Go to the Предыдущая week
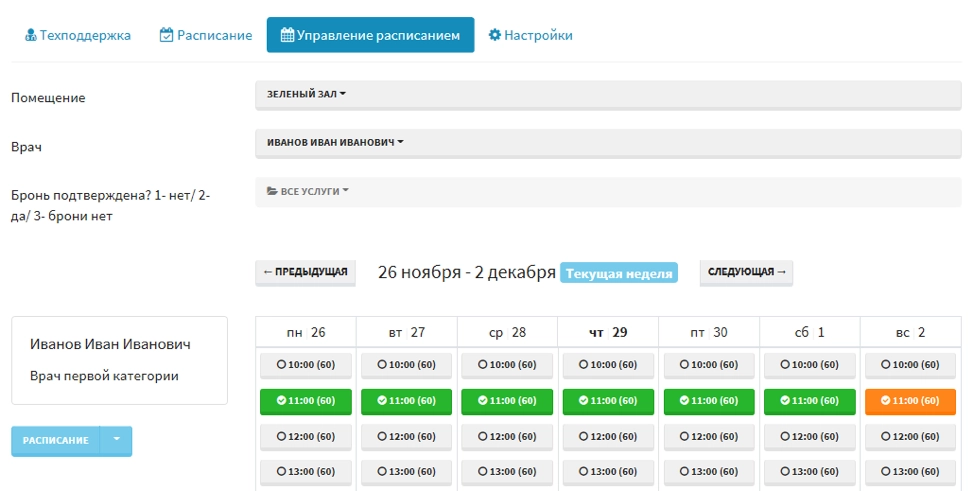The width and height of the screenshot is (974, 491). point(305,272)
